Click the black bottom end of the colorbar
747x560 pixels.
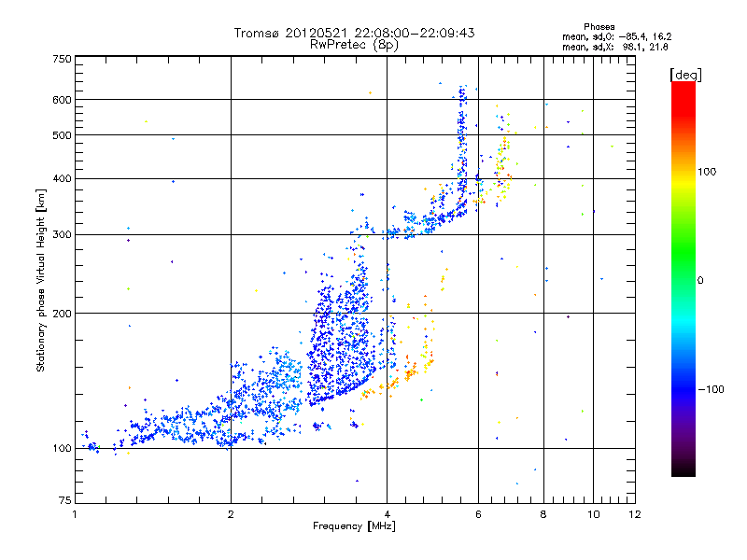(x=684, y=471)
